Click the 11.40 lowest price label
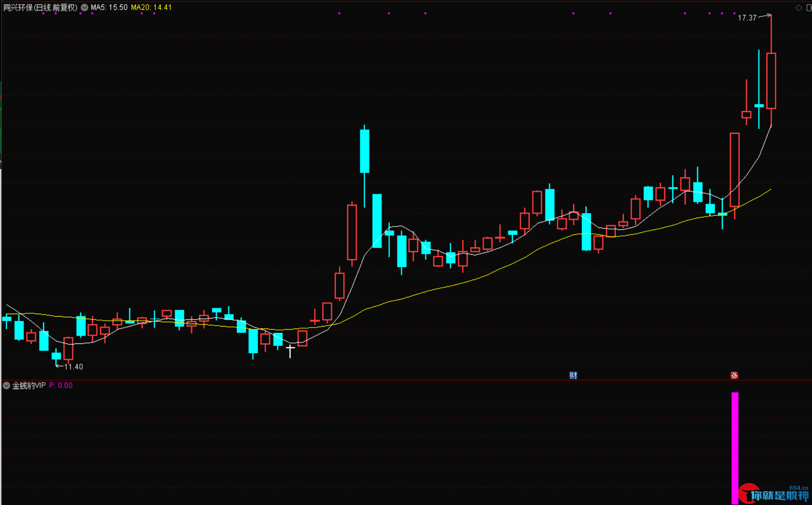This screenshot has height=505, width=812. 73,367
